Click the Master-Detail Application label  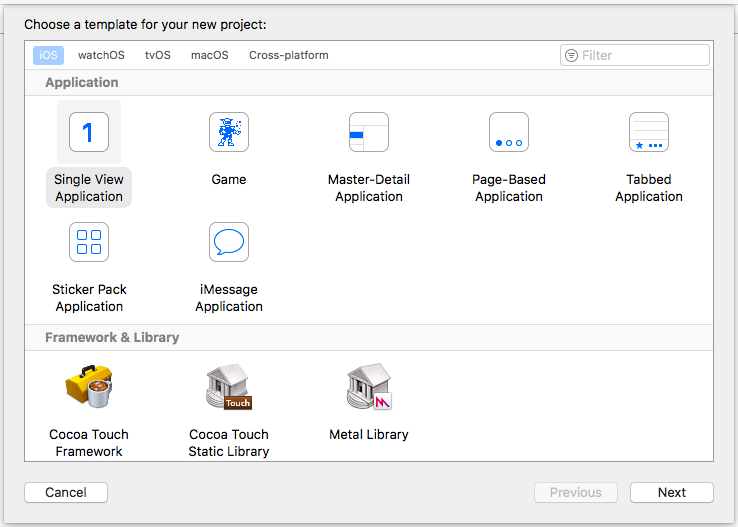(369, 188)
